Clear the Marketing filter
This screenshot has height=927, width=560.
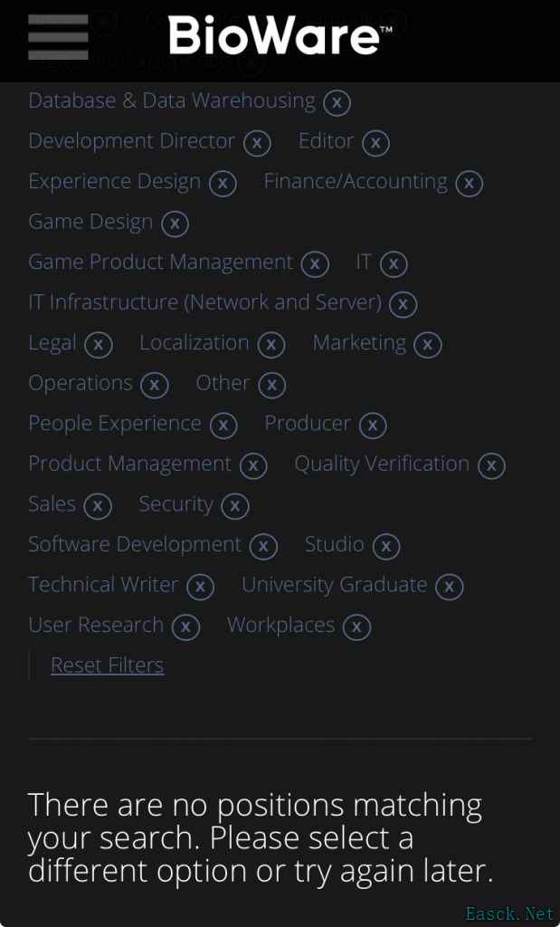[x=427, y=345]
